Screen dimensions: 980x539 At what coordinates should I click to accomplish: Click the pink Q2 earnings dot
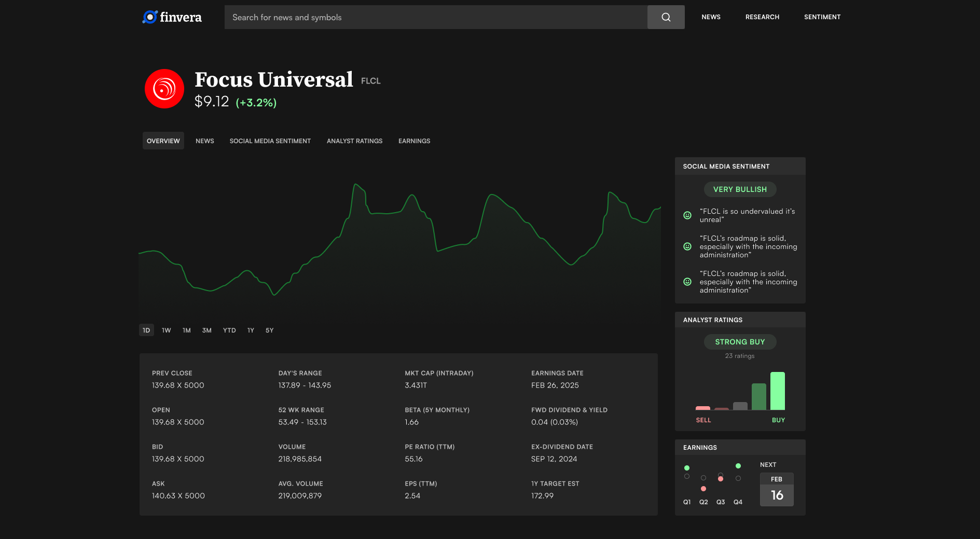(x=703, y=489)
